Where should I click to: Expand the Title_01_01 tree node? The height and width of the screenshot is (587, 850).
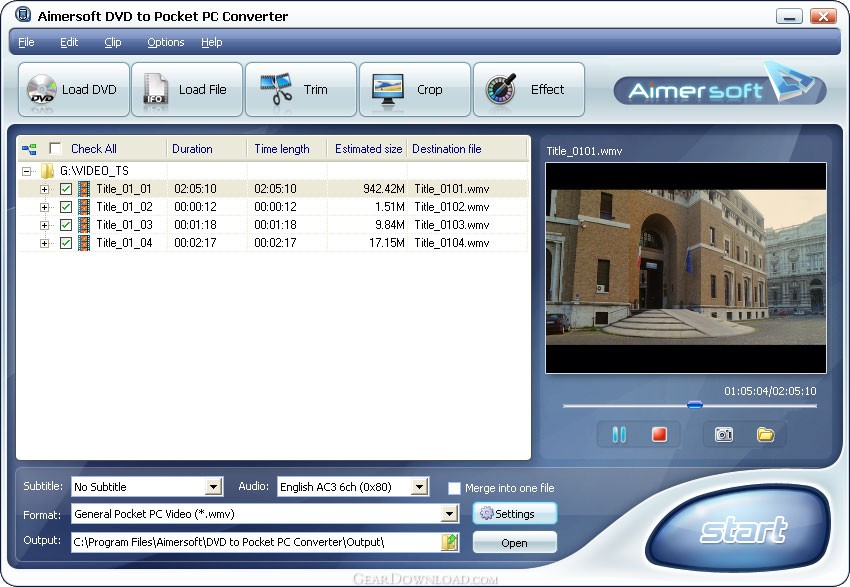44,190
